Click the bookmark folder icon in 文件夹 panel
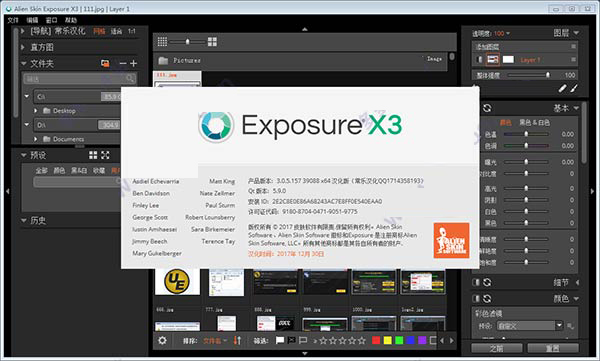The image size is (600, 361). (x=105, y=63)
